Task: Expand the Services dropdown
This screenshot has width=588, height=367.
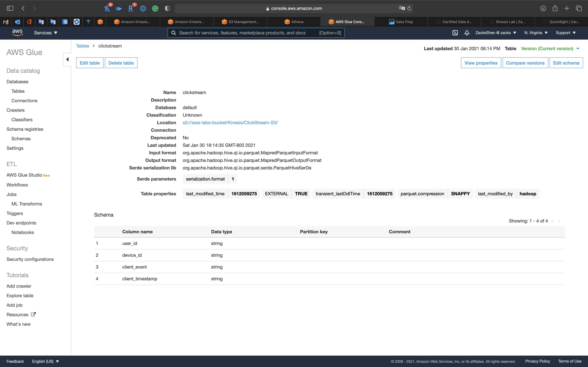Action: click(x=46, y=33)
